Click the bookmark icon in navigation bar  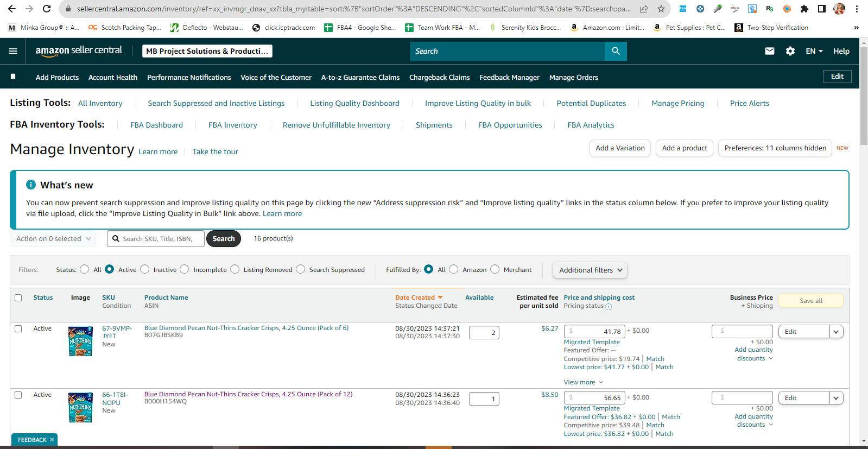[x=13, y=77]
